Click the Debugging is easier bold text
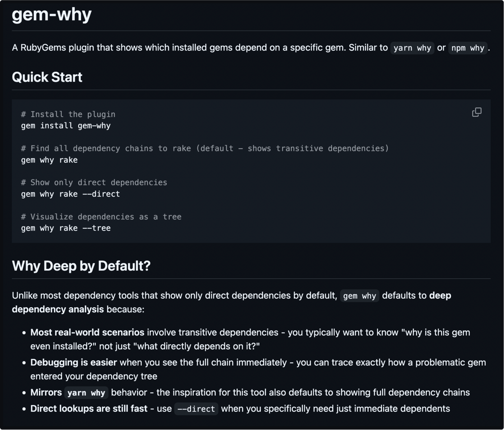This screenshot has height=430, width=504. [x=73, y=362]
